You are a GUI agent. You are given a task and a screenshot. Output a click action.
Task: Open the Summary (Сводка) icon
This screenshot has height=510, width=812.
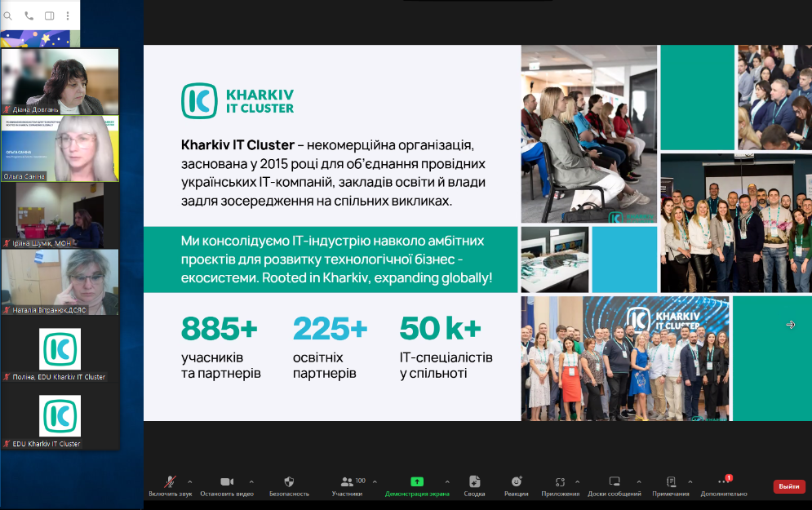pos(474,482)
